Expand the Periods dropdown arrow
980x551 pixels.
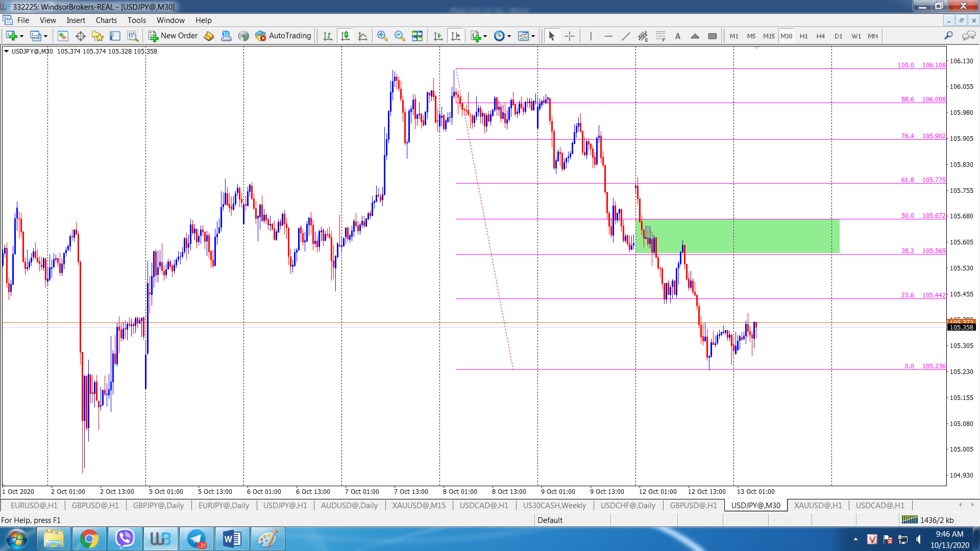[509, 36]
